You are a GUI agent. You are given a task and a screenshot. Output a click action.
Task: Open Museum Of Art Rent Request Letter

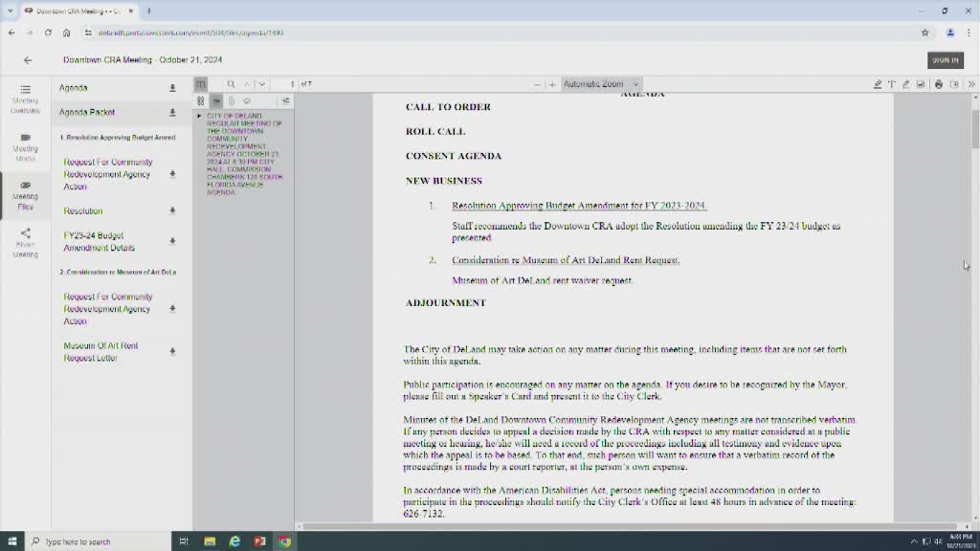tap(100, 352)
